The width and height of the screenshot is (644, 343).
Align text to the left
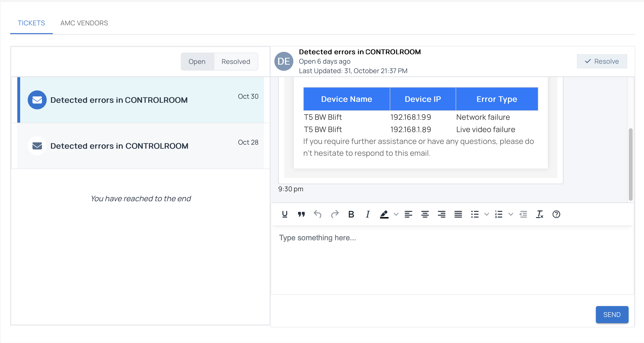coord(408,214)
